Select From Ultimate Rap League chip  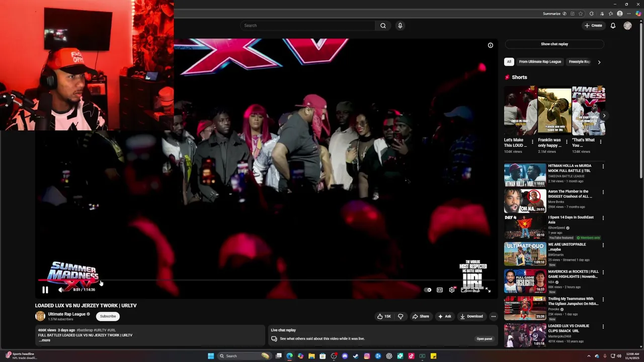tap(540, 62)
